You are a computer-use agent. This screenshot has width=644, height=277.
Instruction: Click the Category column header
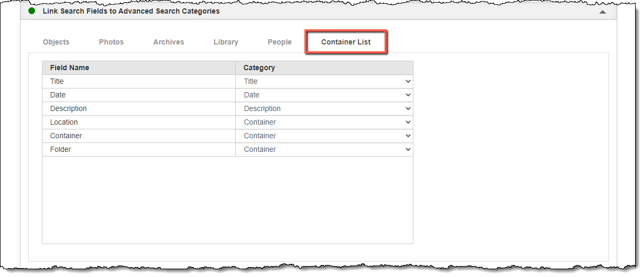point(259,68)
